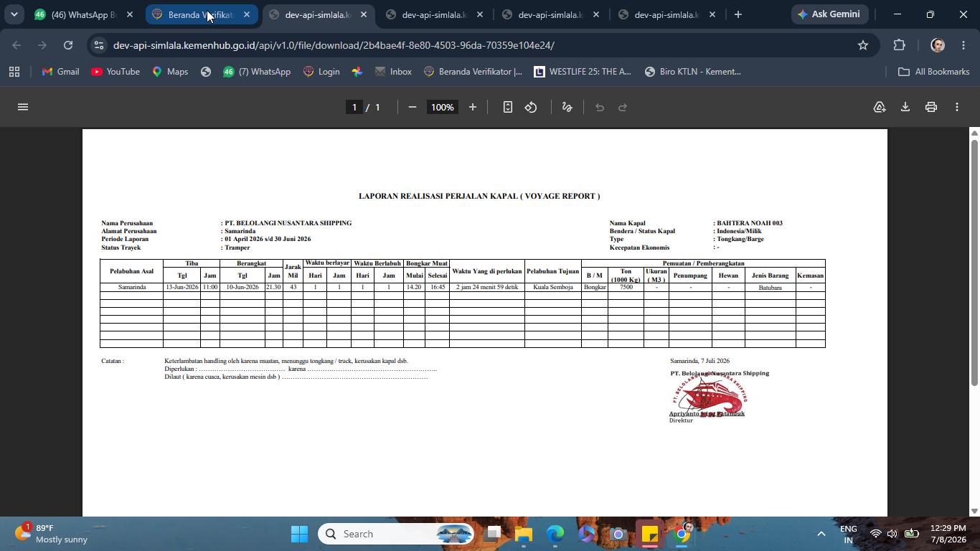980x551 pixels.
Task: Download the PDF file
Action: (x=905, y=107)
